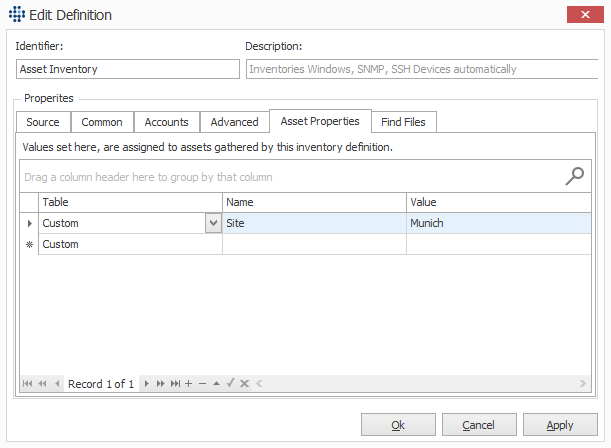Image resolution: width=611 pixels, height=448 pixels.
Task: Click the Apply button
Action: (560, 425)
